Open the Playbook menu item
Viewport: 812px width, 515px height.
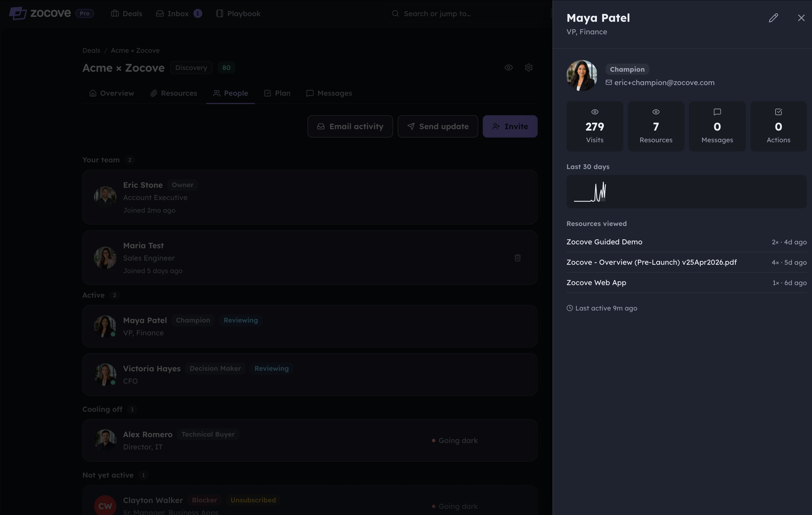(x=238, y=13)
